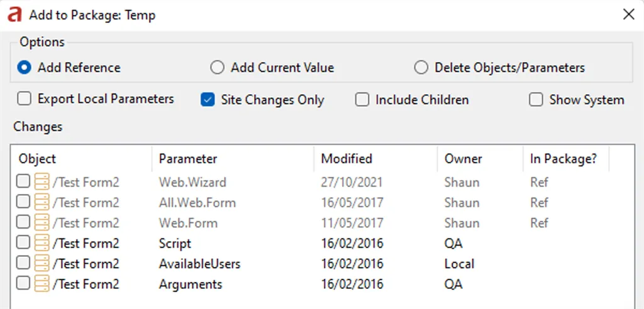
Task: Click the object icon in Web.Form row
Action: (42, 223)
